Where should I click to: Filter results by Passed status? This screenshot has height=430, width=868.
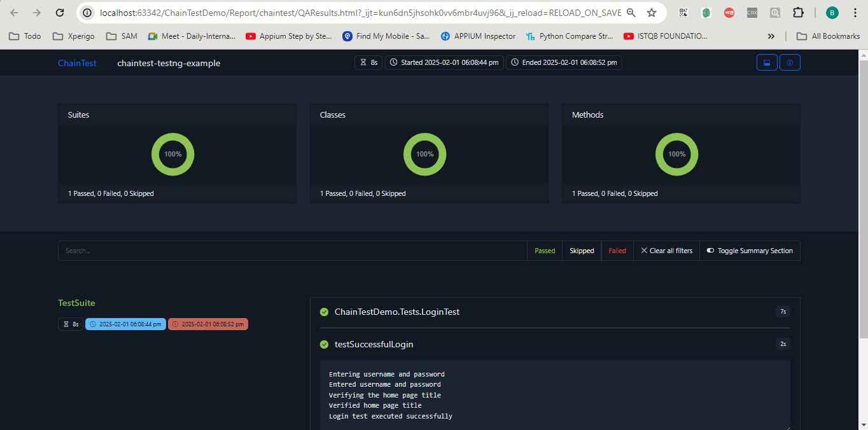tap(545, 251)
